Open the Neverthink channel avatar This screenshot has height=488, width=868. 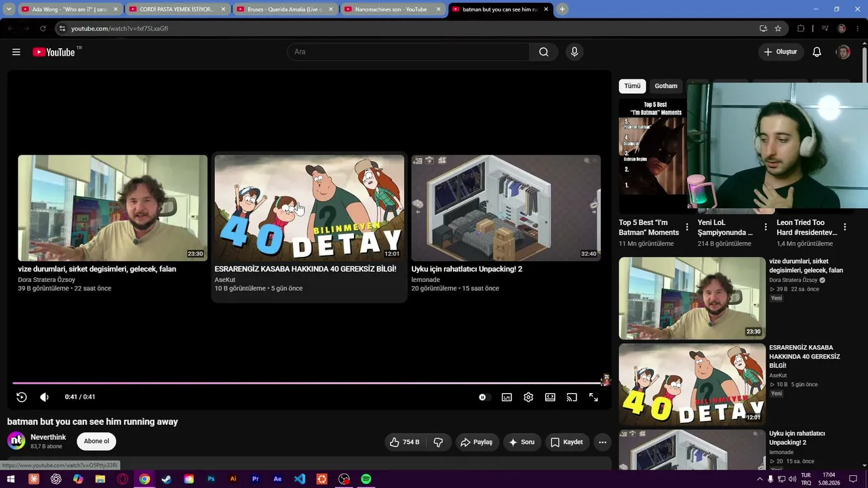(16, 441)
